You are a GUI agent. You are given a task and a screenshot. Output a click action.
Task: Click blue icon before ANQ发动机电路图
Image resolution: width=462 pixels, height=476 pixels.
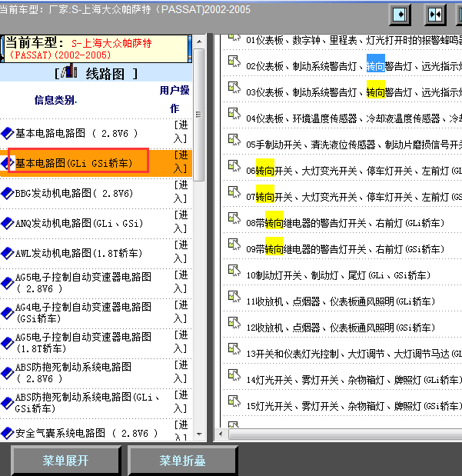pyautogui.click(x=7, y=224)
